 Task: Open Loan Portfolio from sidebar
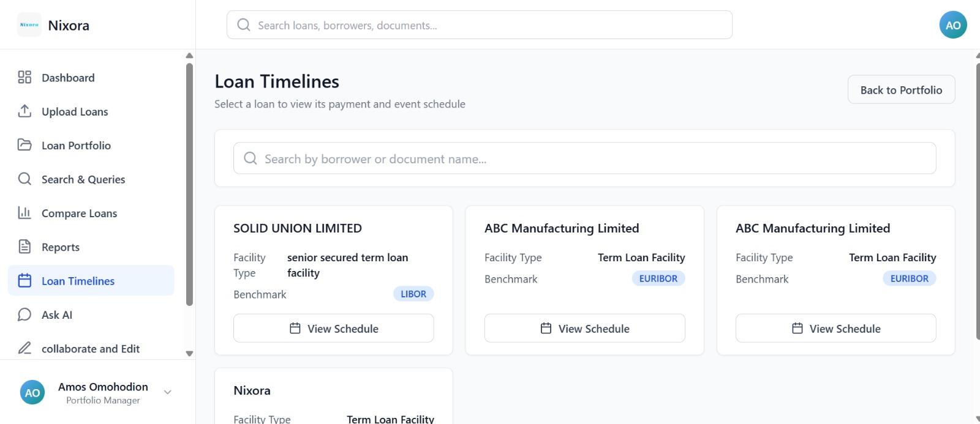(x=91, y=146)
